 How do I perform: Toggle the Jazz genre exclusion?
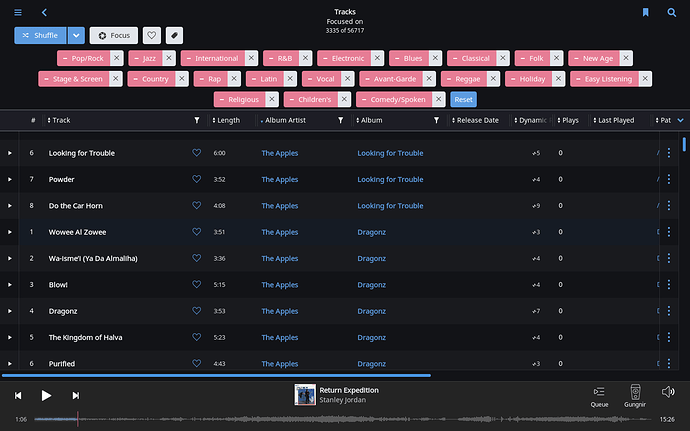pos(145,58)
